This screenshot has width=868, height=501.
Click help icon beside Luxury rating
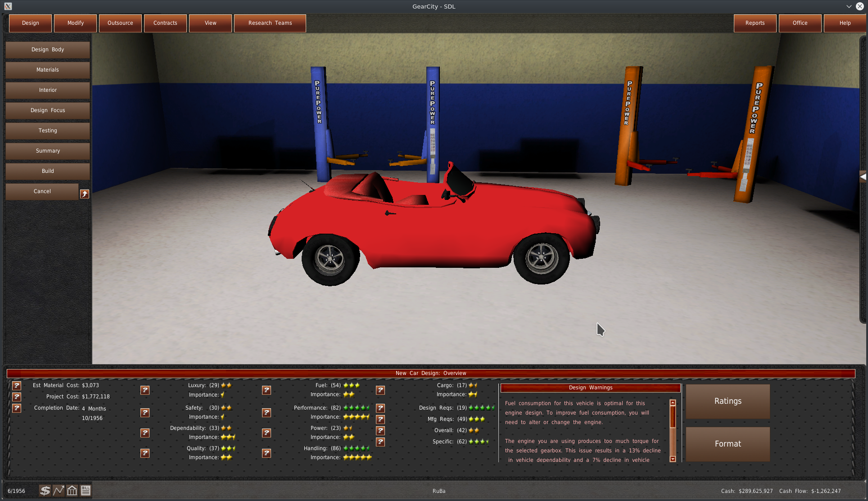(145, 390)
